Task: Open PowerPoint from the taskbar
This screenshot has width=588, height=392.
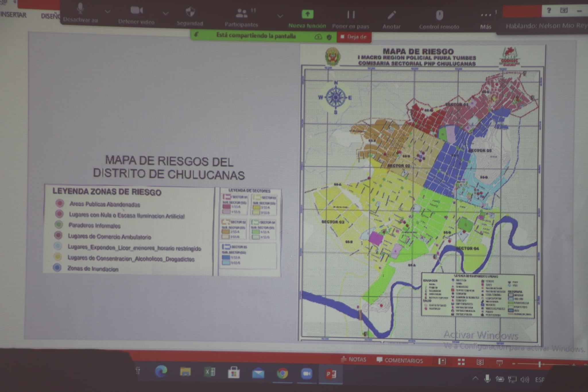Action: [x=331, y=374]
